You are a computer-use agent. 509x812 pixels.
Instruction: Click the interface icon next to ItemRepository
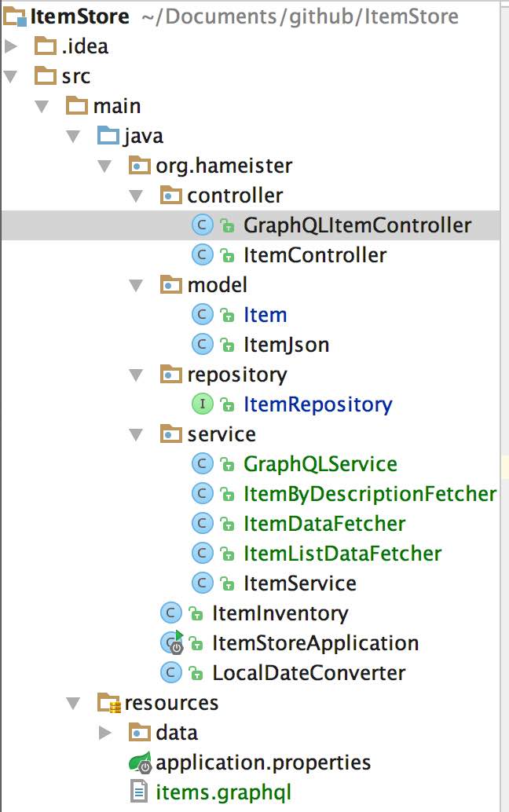click(202, 404)
